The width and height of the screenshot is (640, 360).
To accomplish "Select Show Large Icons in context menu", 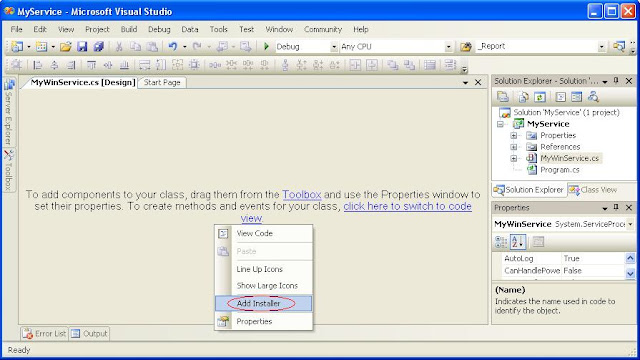I will [x=263, y=286].
